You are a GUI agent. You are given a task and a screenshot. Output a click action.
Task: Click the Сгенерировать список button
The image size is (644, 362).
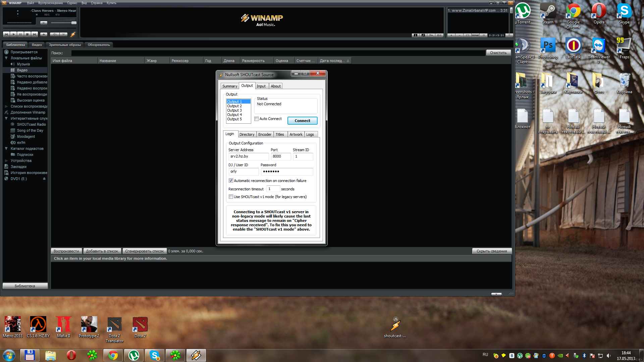click(x=145, y=251)
